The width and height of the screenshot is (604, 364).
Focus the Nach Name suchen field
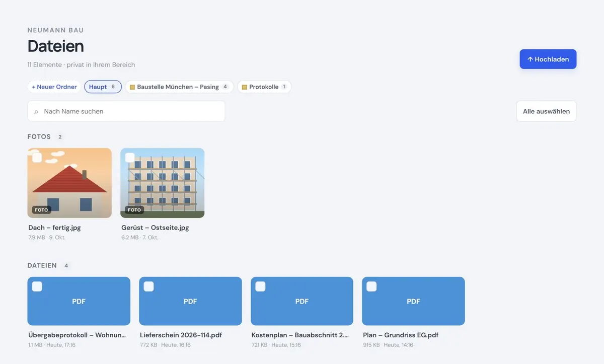click(x=126, y=111)
